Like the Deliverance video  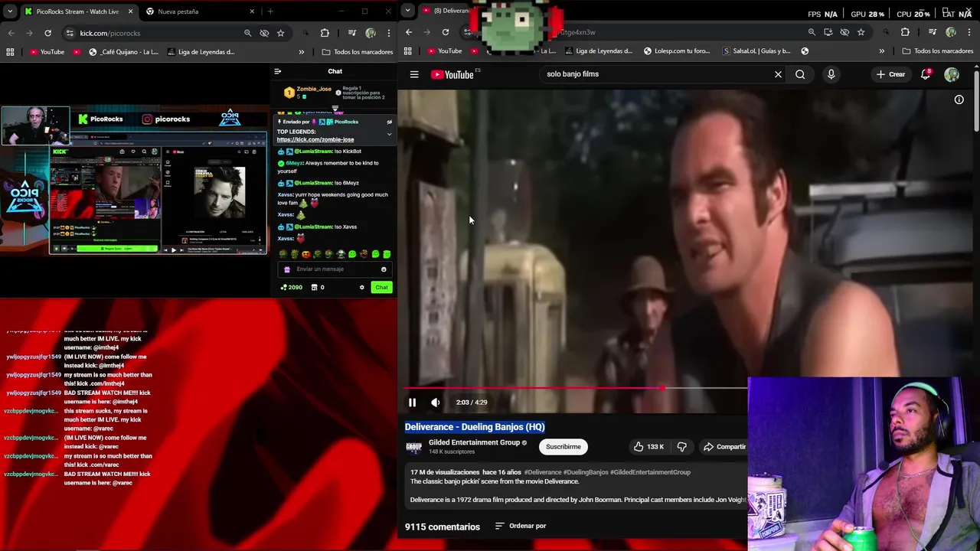(648, 447)
